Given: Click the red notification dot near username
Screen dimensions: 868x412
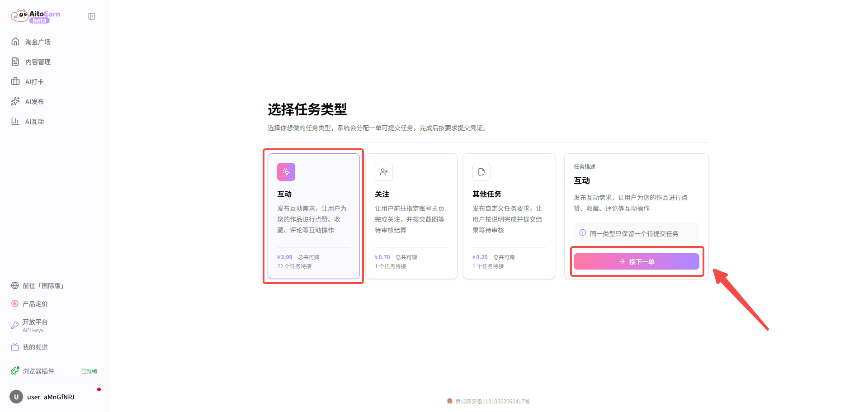Looking at the screenshot, I should (99, 389).
